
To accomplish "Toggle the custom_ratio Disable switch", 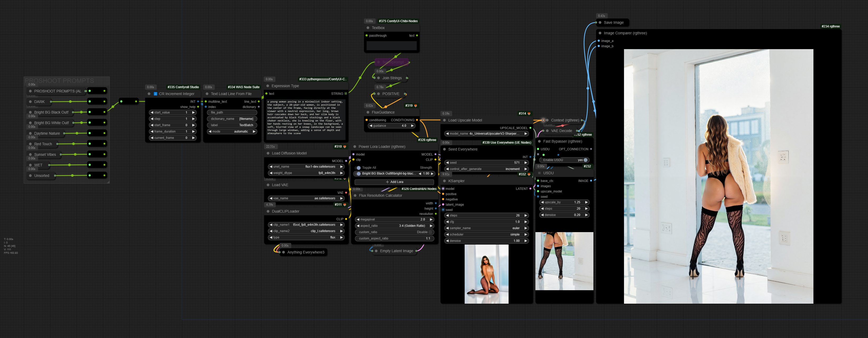I will 431,232.
